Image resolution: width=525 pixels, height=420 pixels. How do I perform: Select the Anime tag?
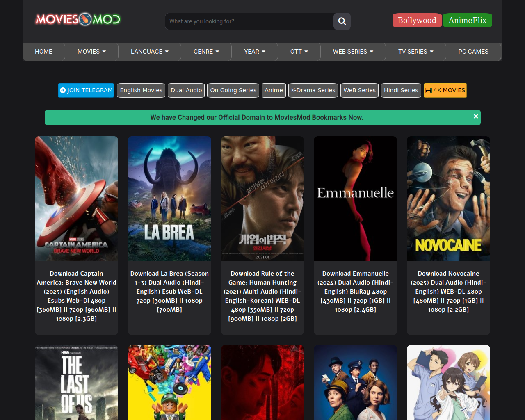click(x=274, y=90)
